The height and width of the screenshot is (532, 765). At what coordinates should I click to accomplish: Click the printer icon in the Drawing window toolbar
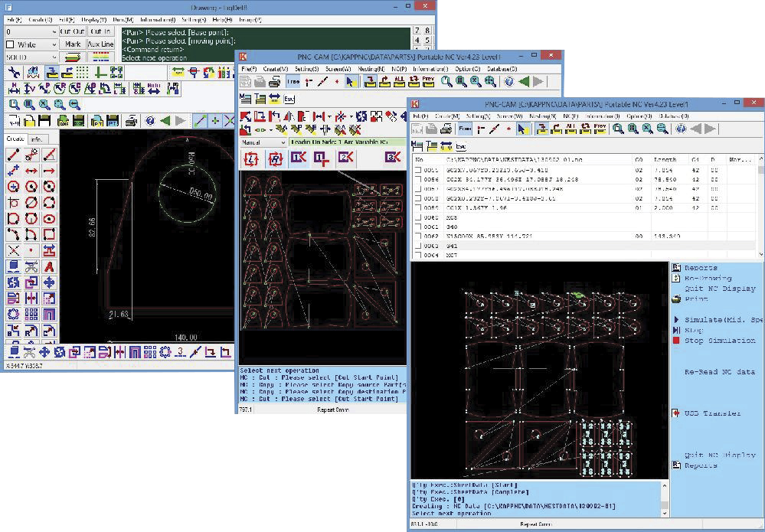click(x=131, y=121)
